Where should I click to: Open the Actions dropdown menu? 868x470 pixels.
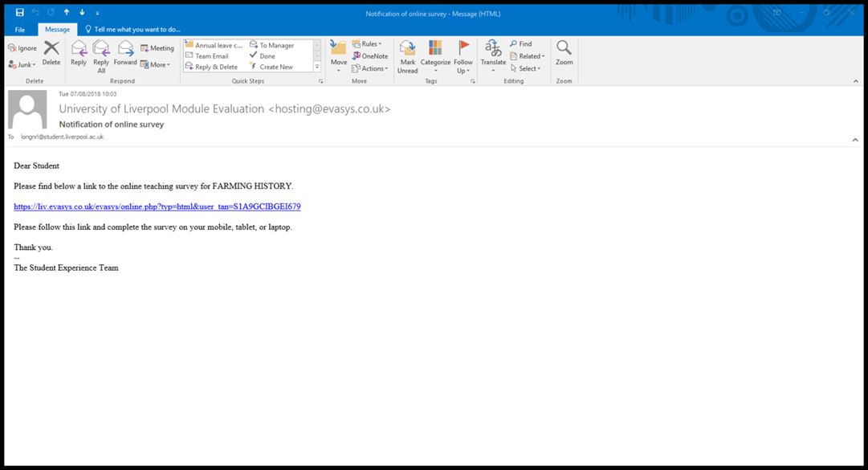tap(370, 68)
